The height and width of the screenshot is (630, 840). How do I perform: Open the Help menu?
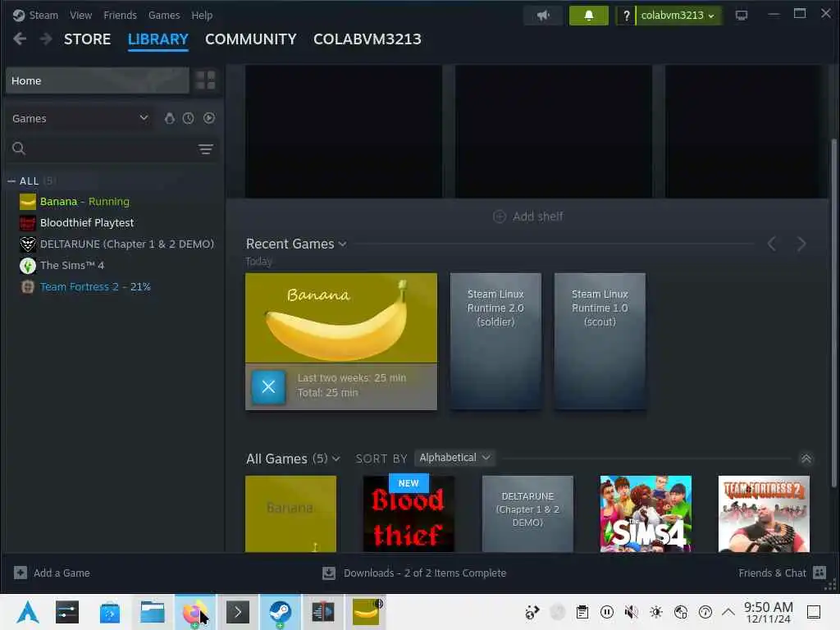pos(202,15)
